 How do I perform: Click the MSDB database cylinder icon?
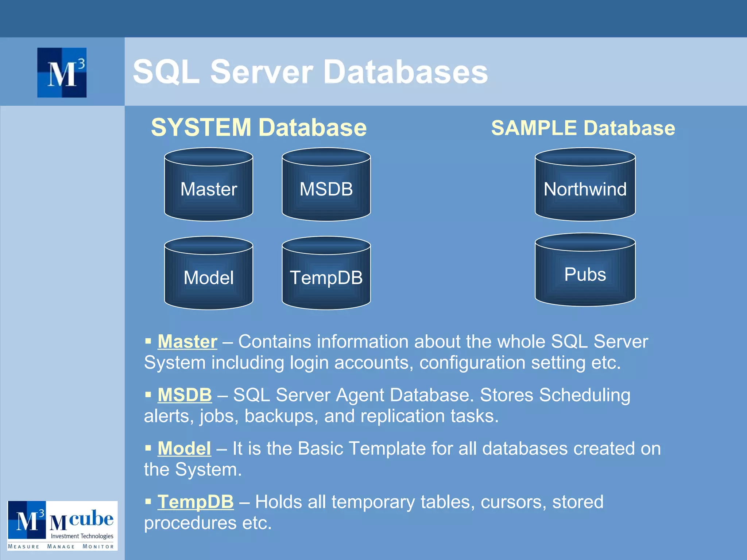(x=326, y=184)
